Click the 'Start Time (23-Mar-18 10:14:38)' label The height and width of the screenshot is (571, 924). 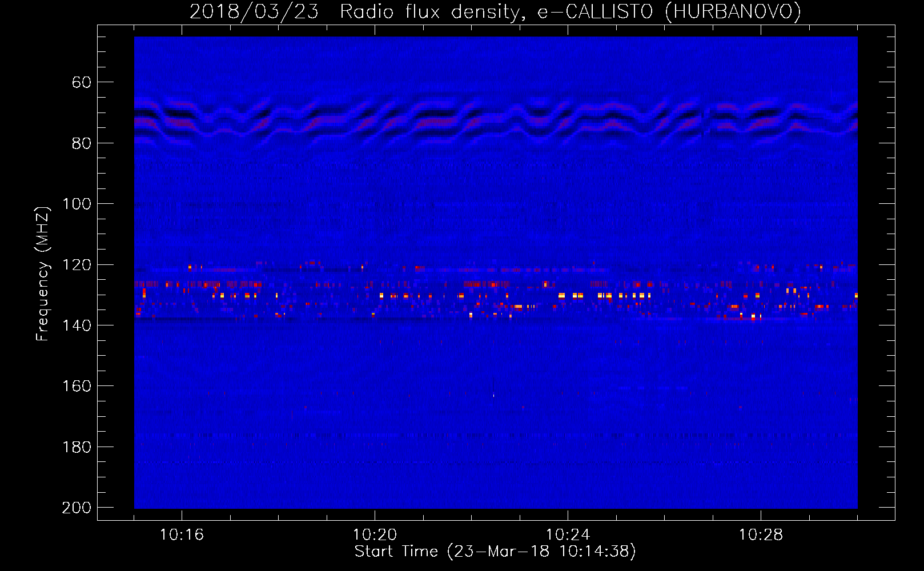coord(495,552)
